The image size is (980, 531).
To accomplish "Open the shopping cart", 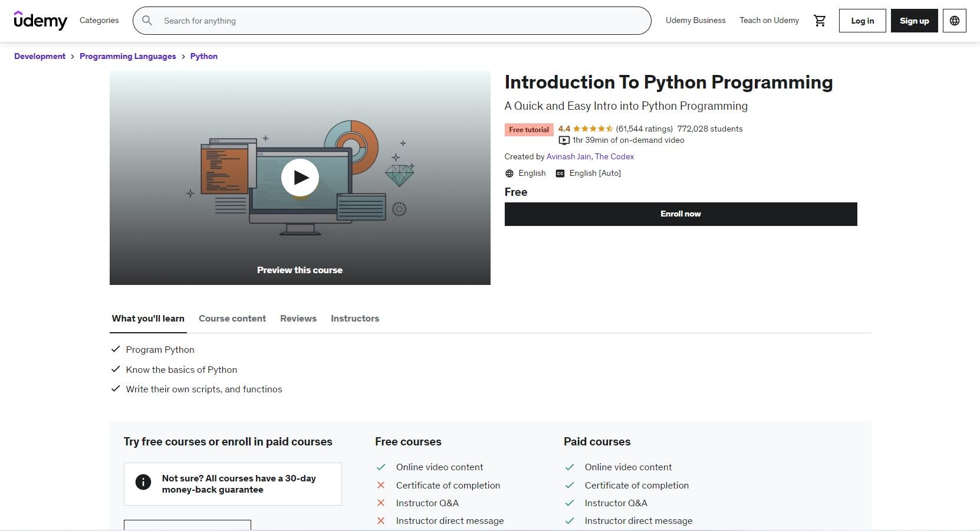I will (x=819, y=20).
